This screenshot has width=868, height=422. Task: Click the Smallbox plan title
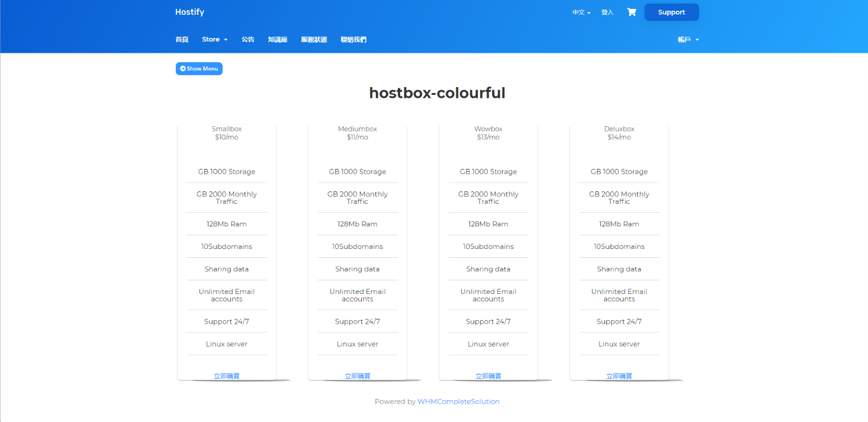(227, 129)
